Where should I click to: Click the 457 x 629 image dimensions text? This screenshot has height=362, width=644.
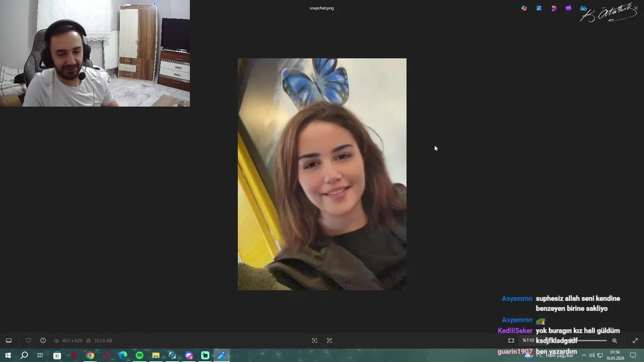pos(72,340)
